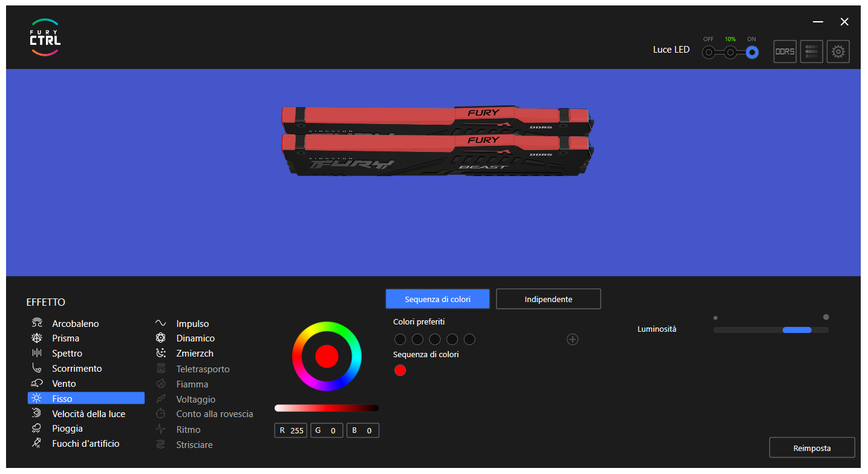Image resolution: width=868 pixels, height=474 pixels.
Task: Switch to Indipendente tab
Action: coord(549,299)
